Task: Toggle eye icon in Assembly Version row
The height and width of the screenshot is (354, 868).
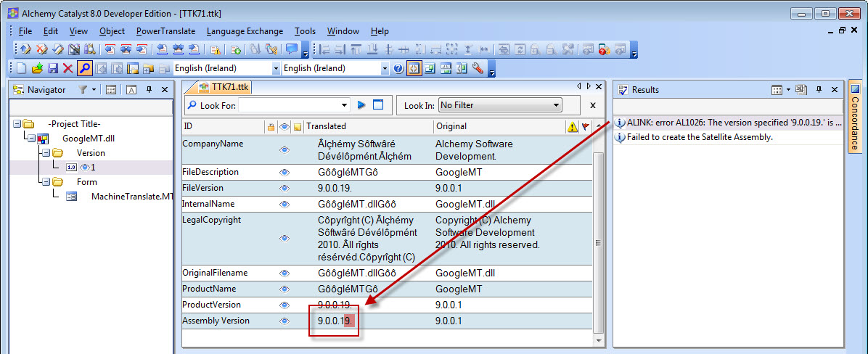Action: [x=284, y=321]
